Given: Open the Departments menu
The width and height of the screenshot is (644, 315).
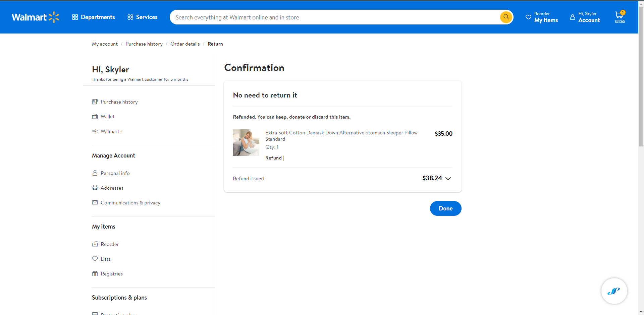Looking at the screenshot, I should [x=93, y=17].
